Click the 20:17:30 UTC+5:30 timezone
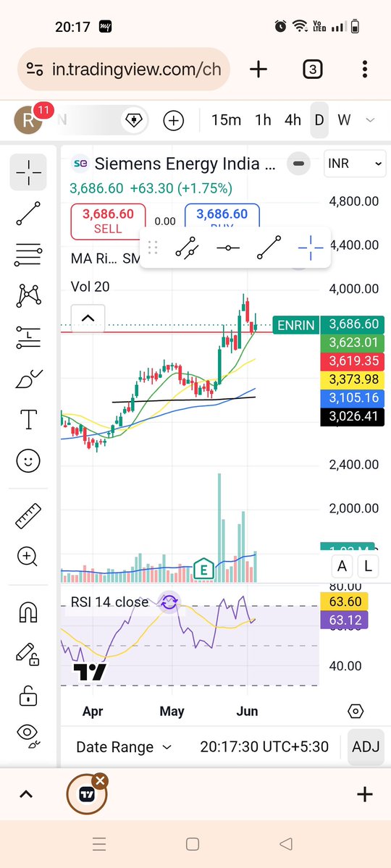The height and width of the screenshot is (868, 391). [x=264, y=747]
